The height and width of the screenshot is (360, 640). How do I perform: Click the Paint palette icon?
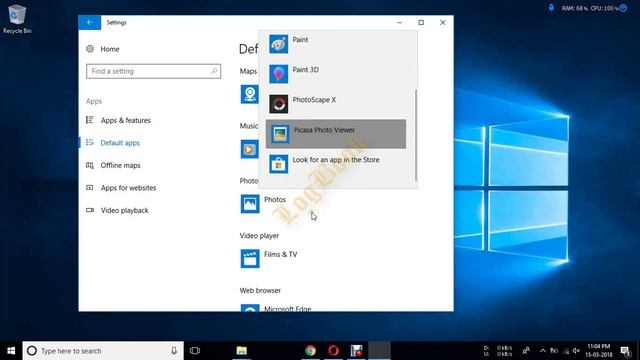click(x=278, y=44)
